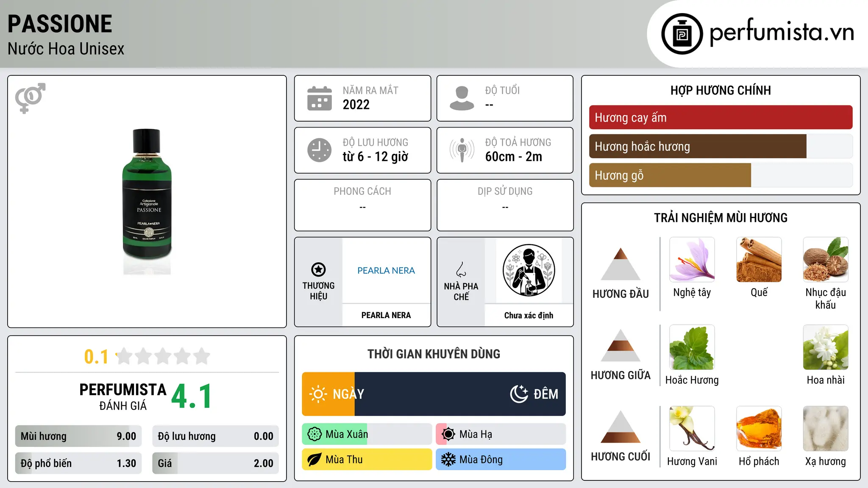Click the từ 6 - 12 giờ longevity value

[376, 157]
